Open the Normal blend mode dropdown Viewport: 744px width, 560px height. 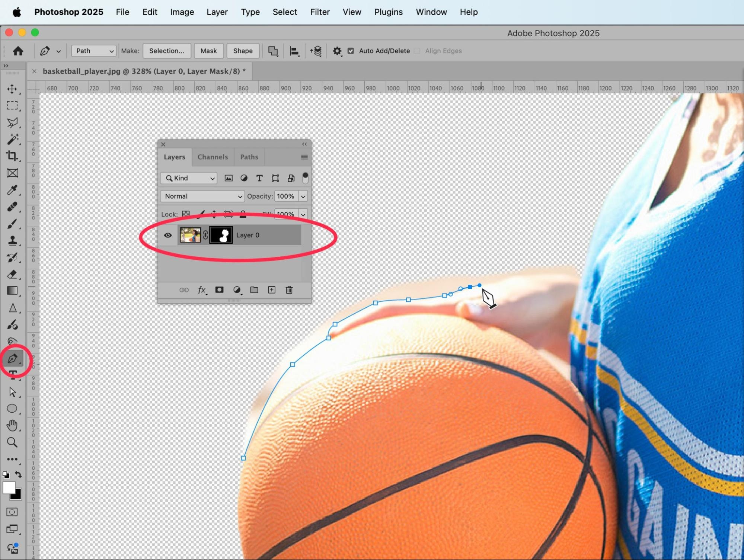coord(202,196)
